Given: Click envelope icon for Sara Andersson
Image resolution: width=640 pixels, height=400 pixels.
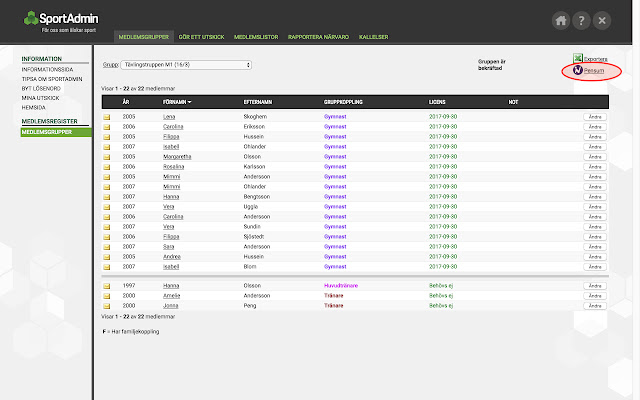Looking at the screenshot, I should coord(107,247).
